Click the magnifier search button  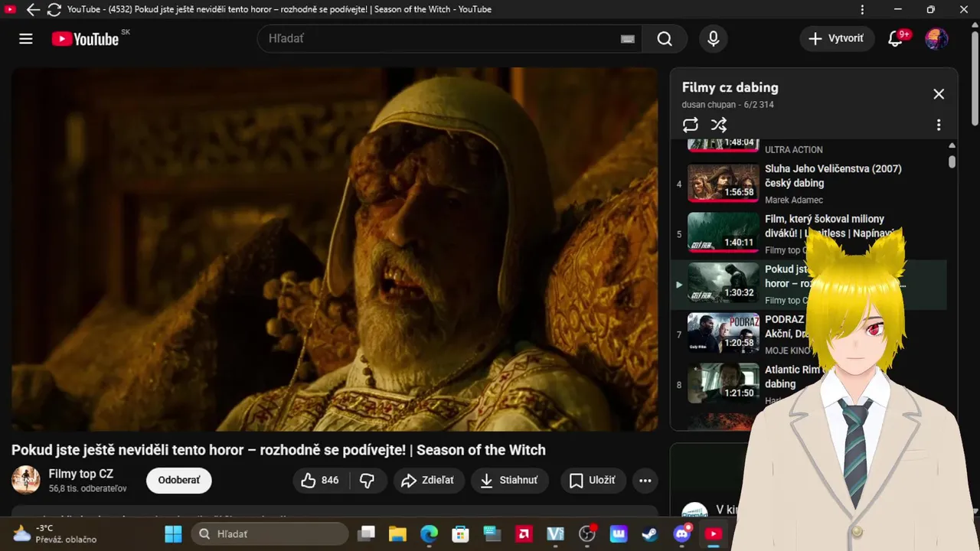[665, 38]
